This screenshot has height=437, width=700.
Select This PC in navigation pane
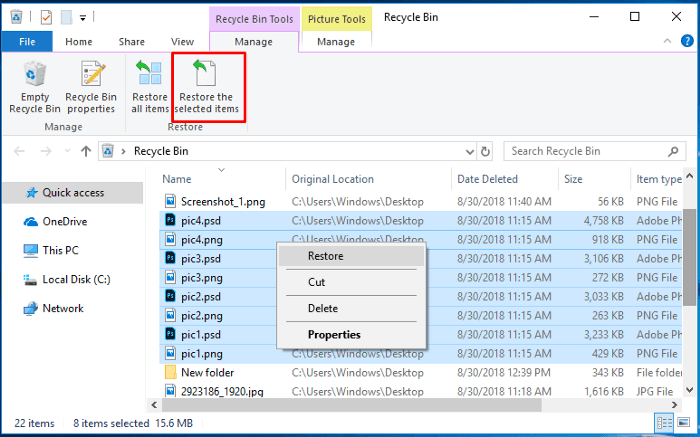60,250
